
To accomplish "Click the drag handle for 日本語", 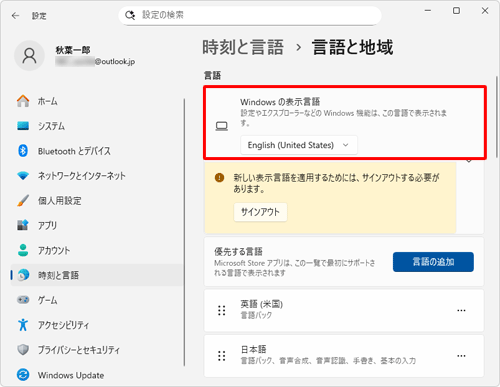I will pyautogui.click(x=222, y=356).
